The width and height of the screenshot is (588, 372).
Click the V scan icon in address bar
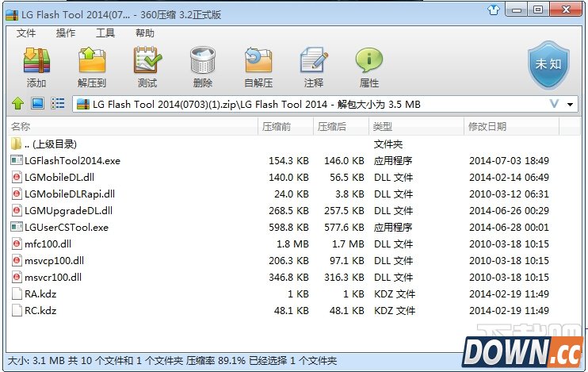554,104
